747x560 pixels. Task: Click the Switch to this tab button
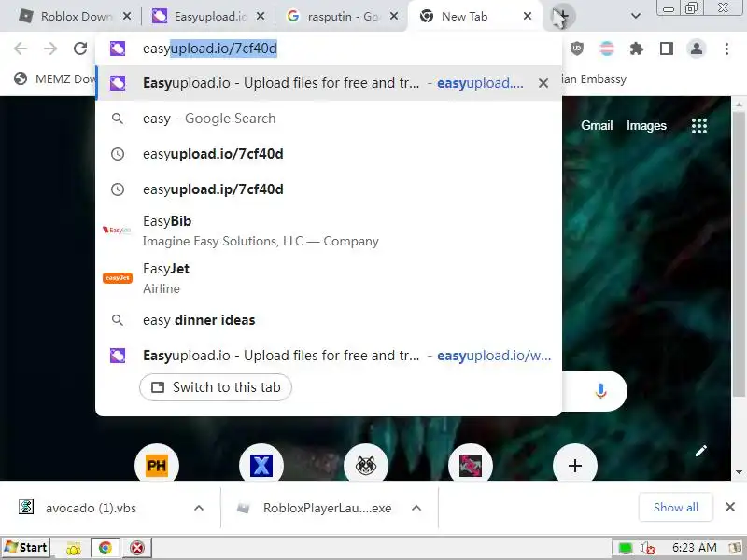point(216,387)
